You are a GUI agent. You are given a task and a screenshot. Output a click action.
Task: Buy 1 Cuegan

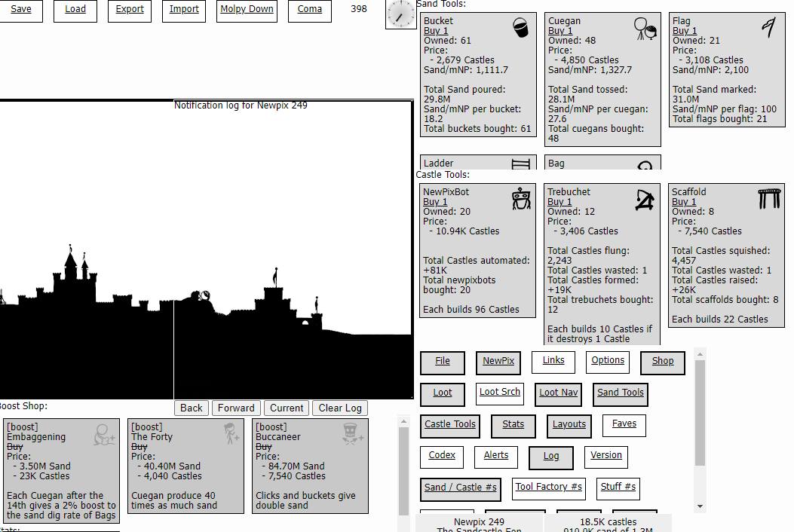tap(559, 31)
